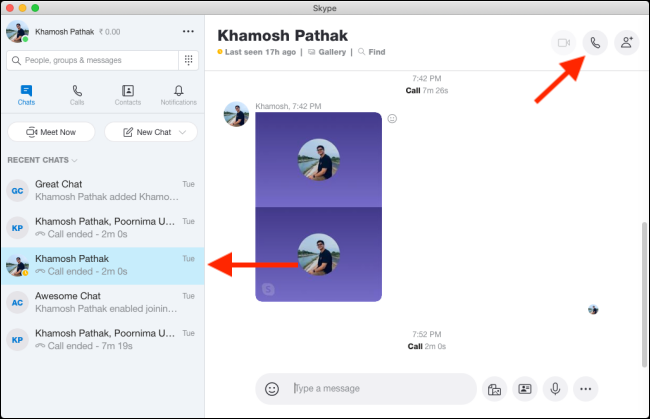This screenshot has width=650, height=419.
Task: React to the call image message
Action: pyautogui.click(x=393, y=119)
